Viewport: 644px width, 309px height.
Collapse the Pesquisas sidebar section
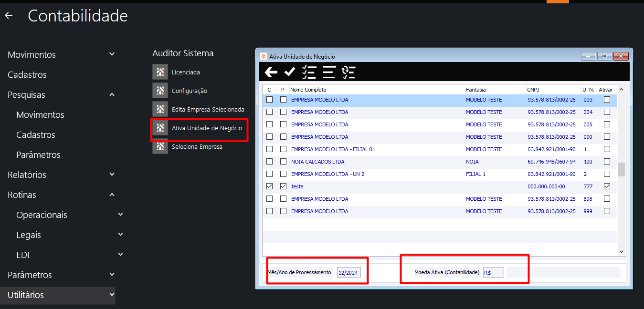click(112, 94)
